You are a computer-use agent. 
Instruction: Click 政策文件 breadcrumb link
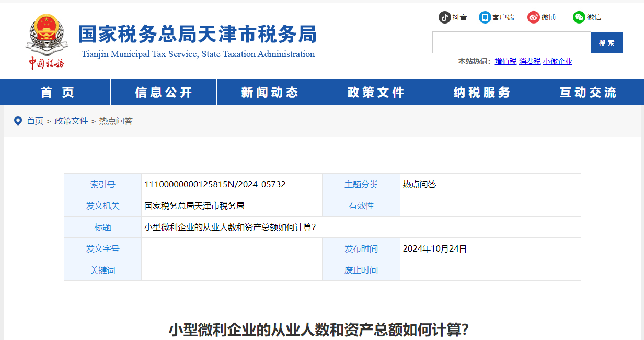(72, 121)
